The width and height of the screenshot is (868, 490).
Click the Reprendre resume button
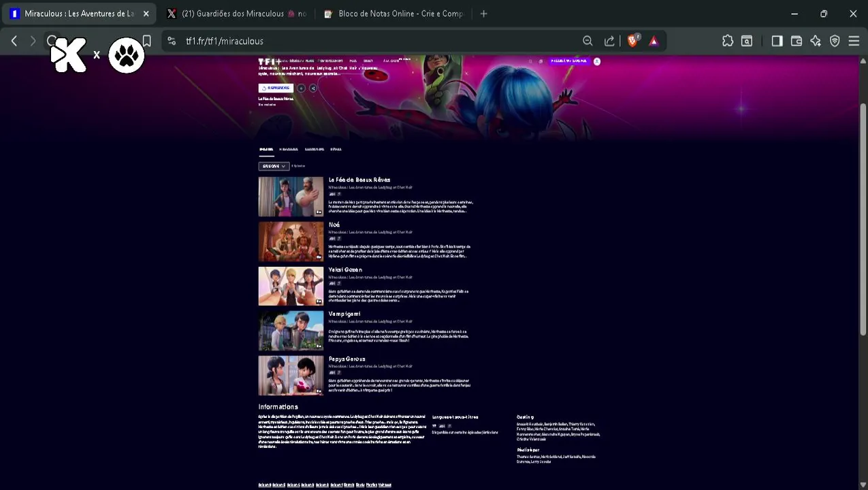[x=276, y=88]
